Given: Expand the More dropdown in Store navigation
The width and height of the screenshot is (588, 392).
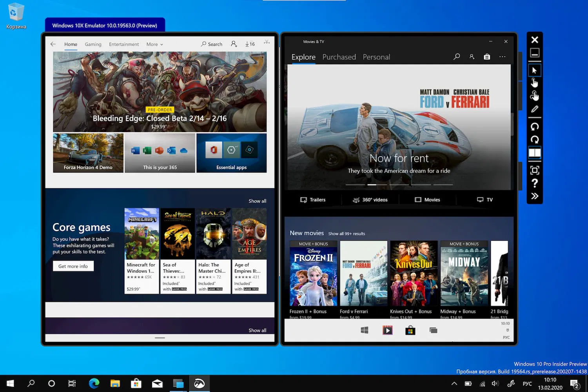Looking at the screenshot, I should tap(154, 44).
